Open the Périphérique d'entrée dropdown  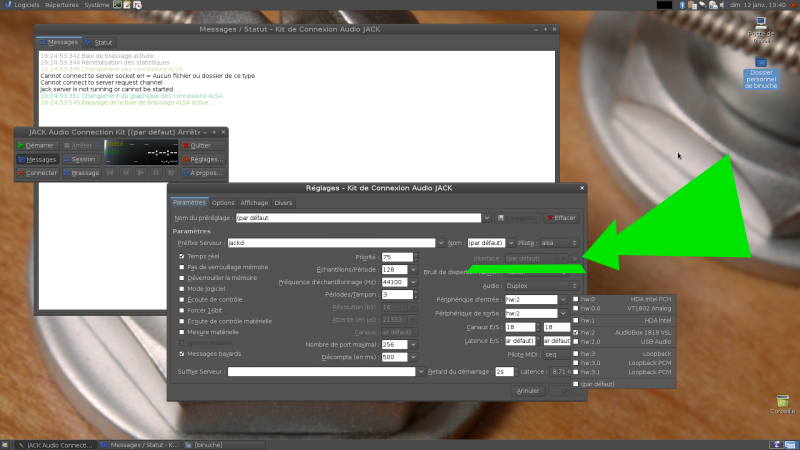[563, 299]
